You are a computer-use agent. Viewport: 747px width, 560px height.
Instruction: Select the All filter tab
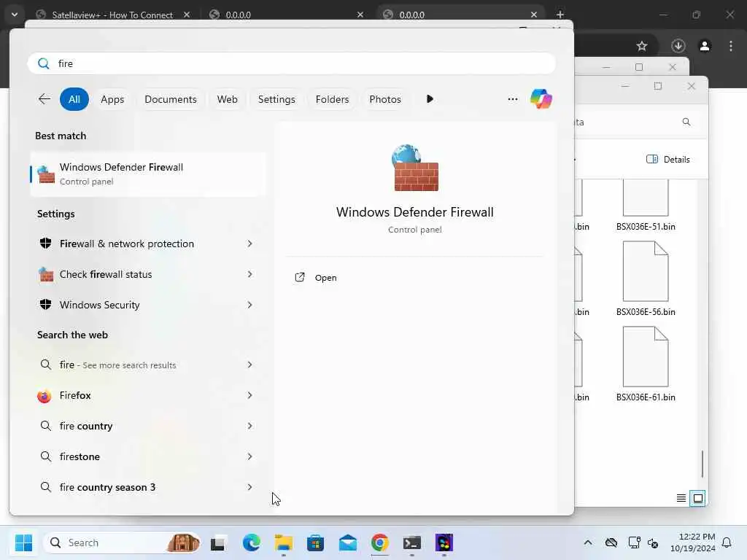click(74, 99)
